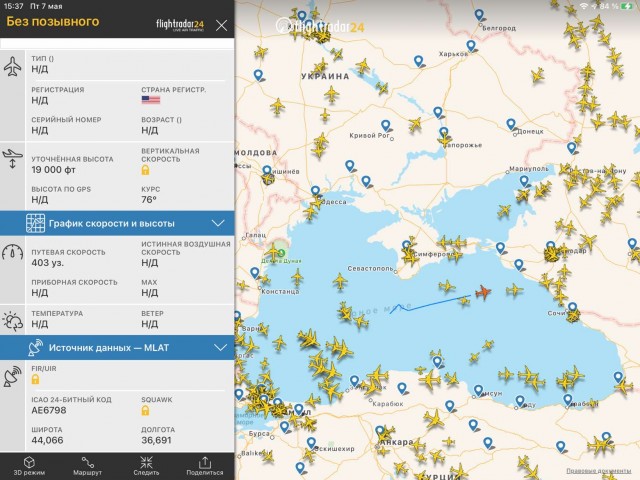Viewport: 640px width, 480px height.
Task: Select the Долгота value 36,691
Action: [x=156, y=440]
